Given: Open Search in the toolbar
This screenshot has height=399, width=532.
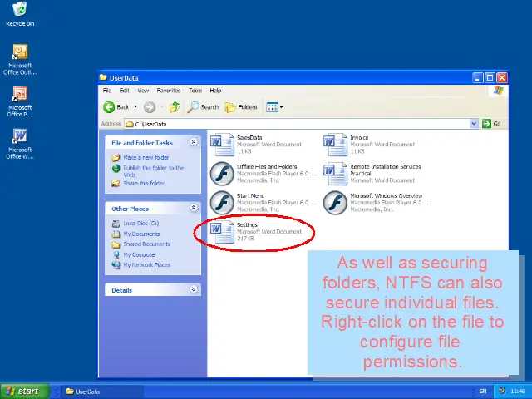Looking at the screenshot, I should pyautogui.click(x=203, y=107).
